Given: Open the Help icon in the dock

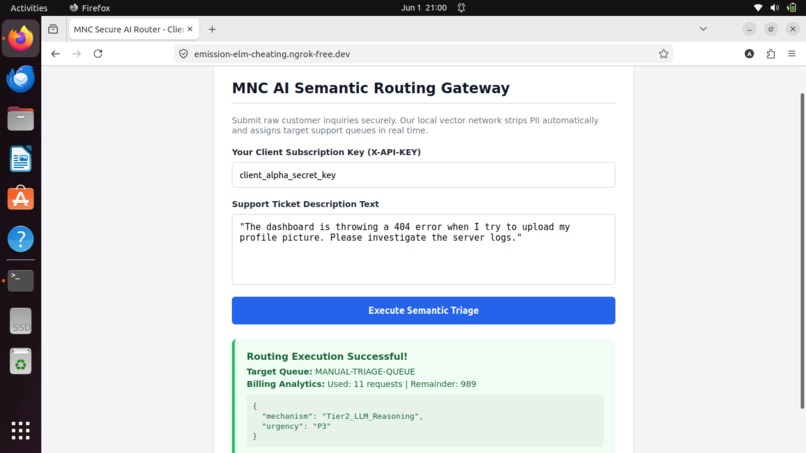Looking at the screenshot, I should 21,239.
